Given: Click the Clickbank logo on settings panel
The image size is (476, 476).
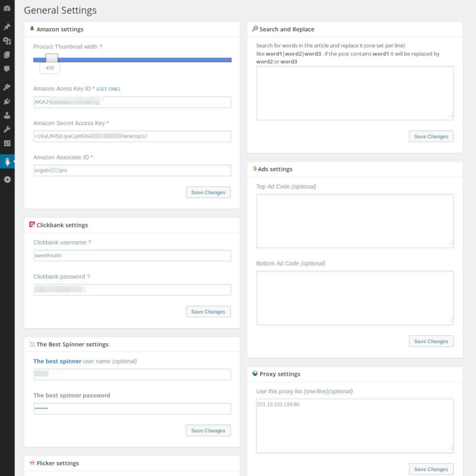Looking at the screenshot, I should coord(32,224).
